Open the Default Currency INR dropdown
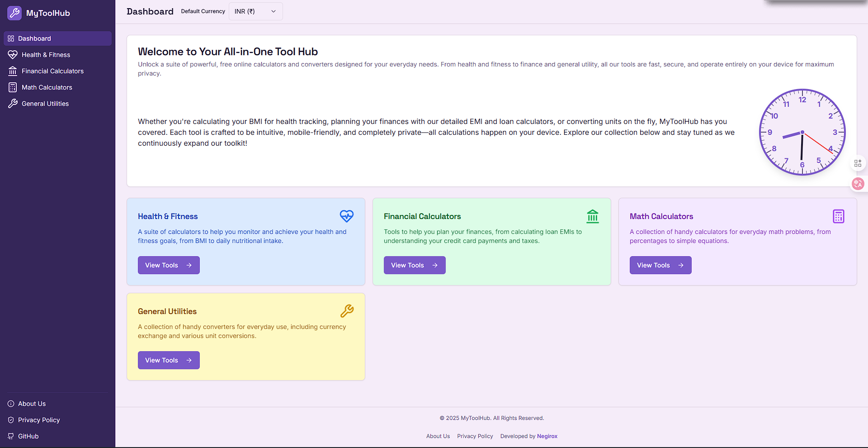The height and width of the screenshot is (448, 868). pyautogui.click(x=255, y=11)
